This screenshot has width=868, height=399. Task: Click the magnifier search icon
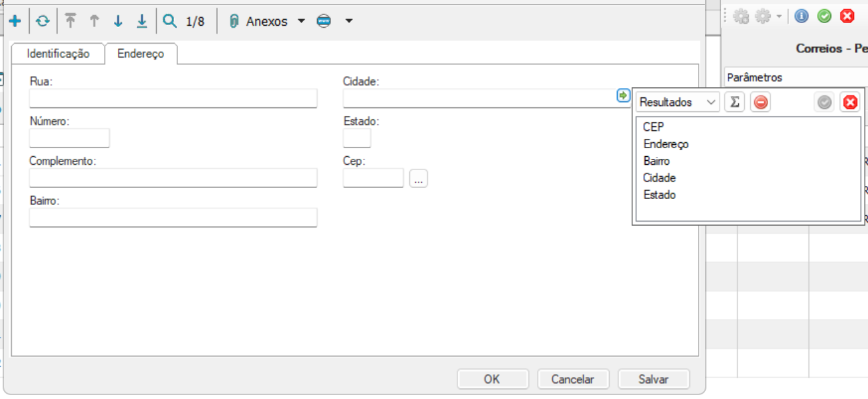[x=170, y=21]
